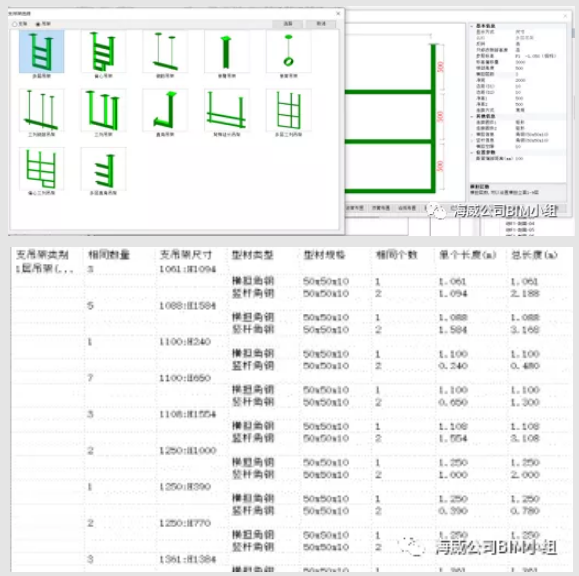Select the 1061:H1094 size cell

(x=187, y=269)
